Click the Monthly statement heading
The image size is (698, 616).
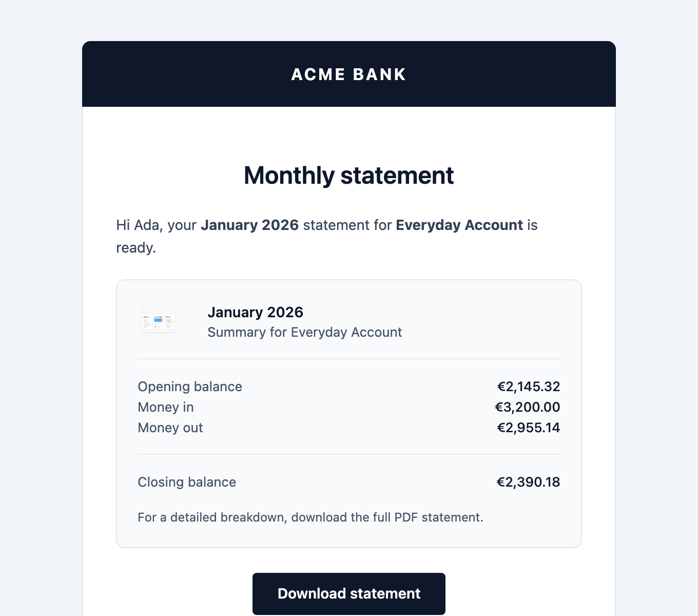(348, 176)
